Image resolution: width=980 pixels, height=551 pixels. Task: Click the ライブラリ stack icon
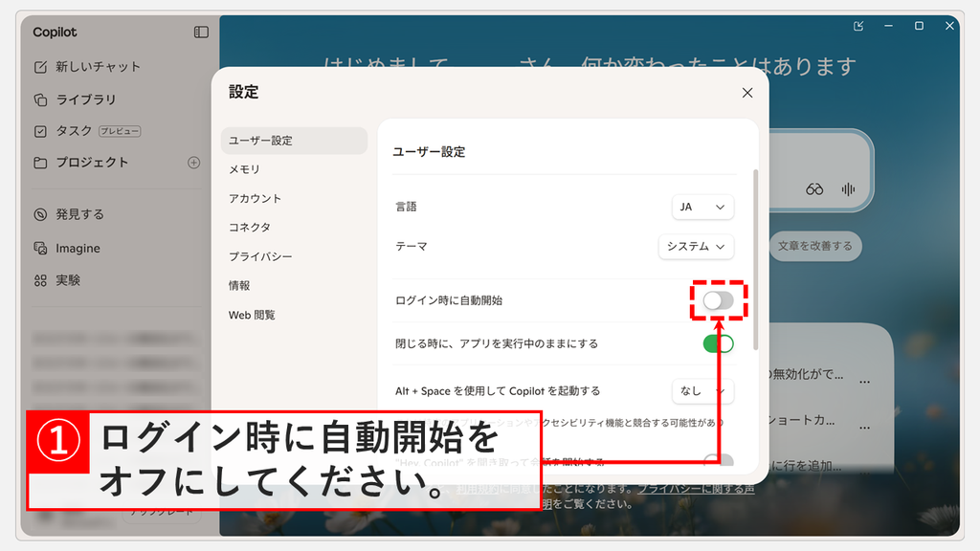(x=40, y=99)
